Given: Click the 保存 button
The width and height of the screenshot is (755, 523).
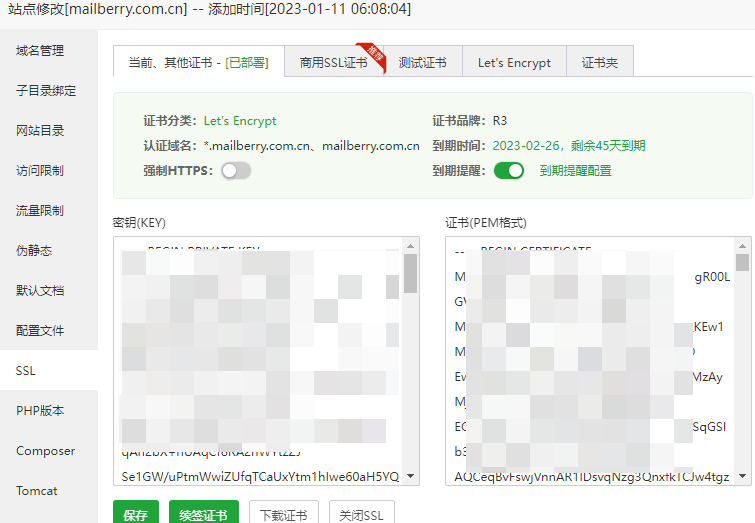Looking at the screenshot, I should 136,513.
